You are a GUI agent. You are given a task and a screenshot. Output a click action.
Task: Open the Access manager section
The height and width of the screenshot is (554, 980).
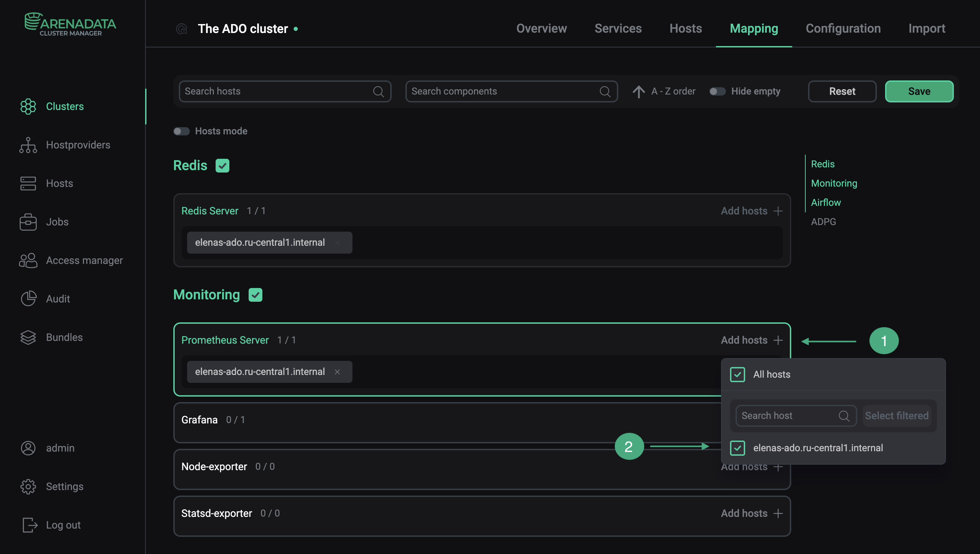[84, 260]
